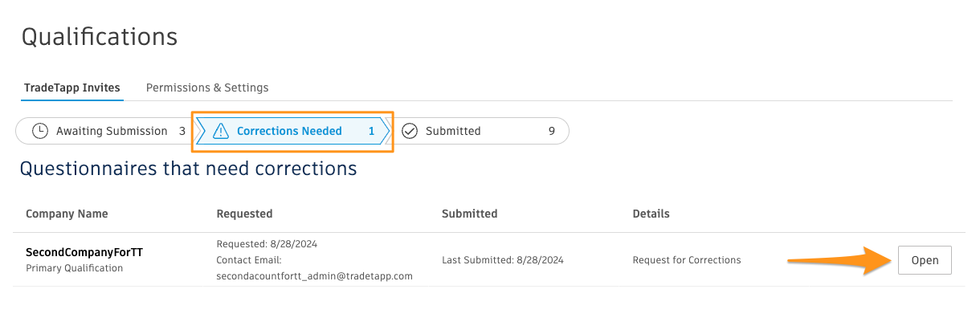Click the count 3 on Awaiting Submission

(182, 131)
